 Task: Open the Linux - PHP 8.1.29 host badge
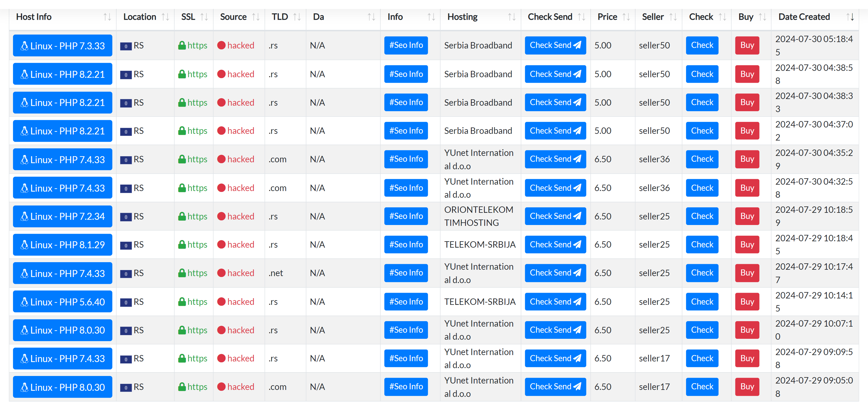[63, 244]
